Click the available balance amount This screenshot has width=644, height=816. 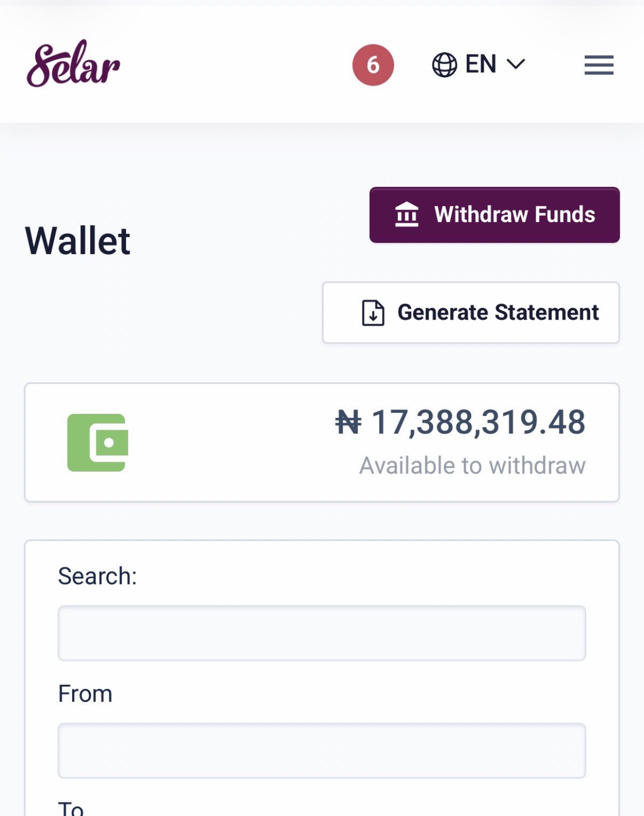tap(460, 422)
